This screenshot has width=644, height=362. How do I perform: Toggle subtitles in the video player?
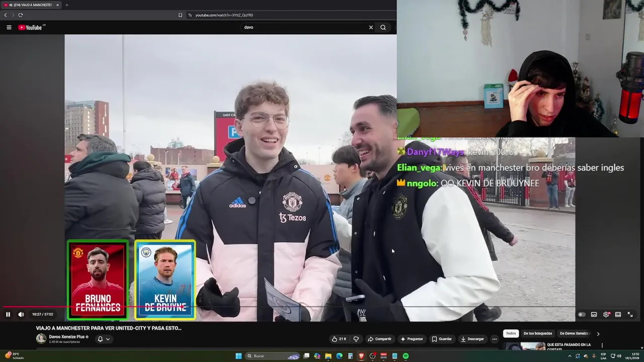(594, 314)
